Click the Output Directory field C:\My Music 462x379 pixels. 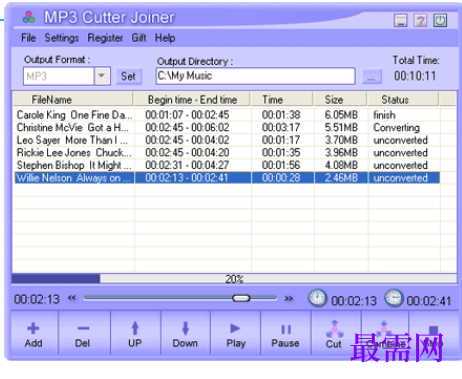pos(255,76)
